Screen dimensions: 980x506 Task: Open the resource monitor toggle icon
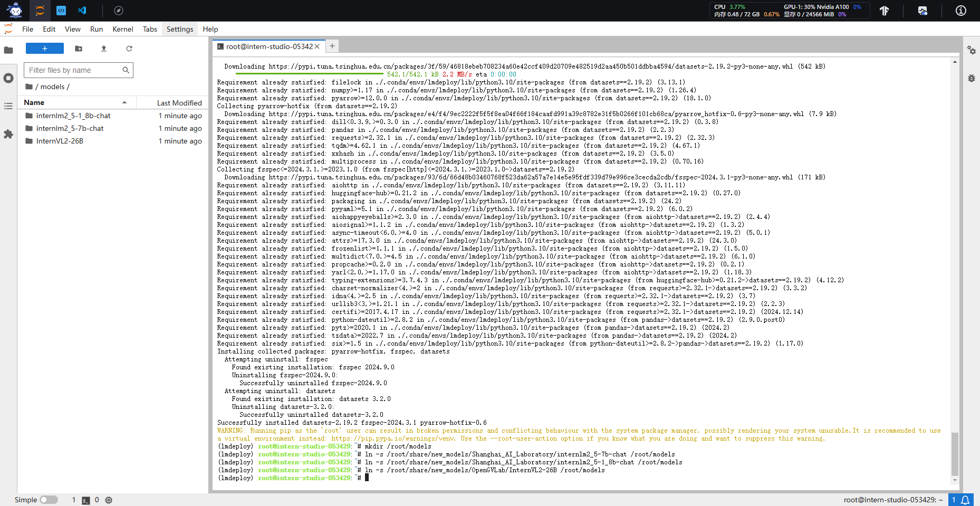[923, 11]
